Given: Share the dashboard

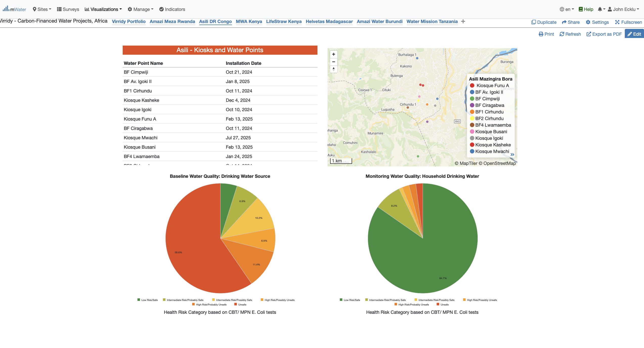Looking at the screenshot, I should click(571, 22).
